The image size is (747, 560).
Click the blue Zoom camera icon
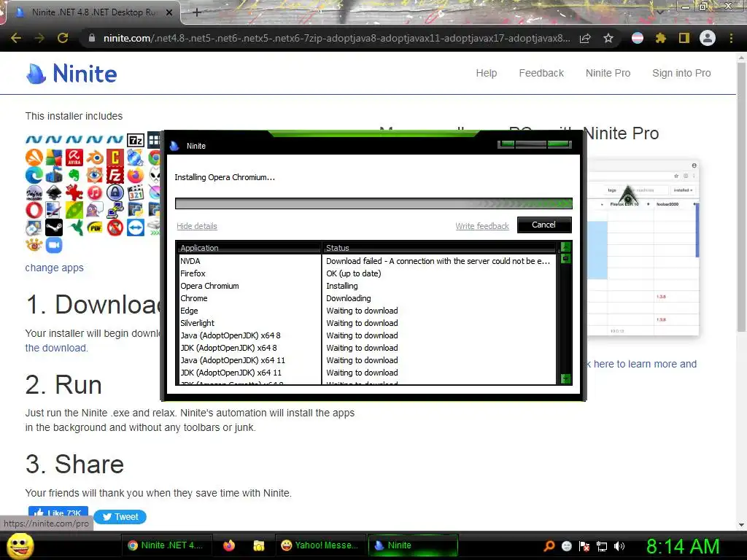(54, 245)
